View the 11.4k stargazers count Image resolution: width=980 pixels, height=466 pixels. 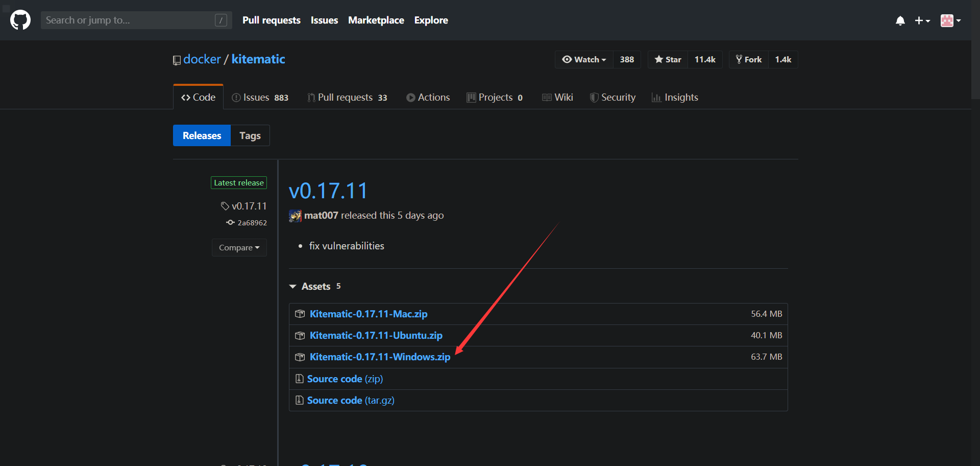point(705,60)
